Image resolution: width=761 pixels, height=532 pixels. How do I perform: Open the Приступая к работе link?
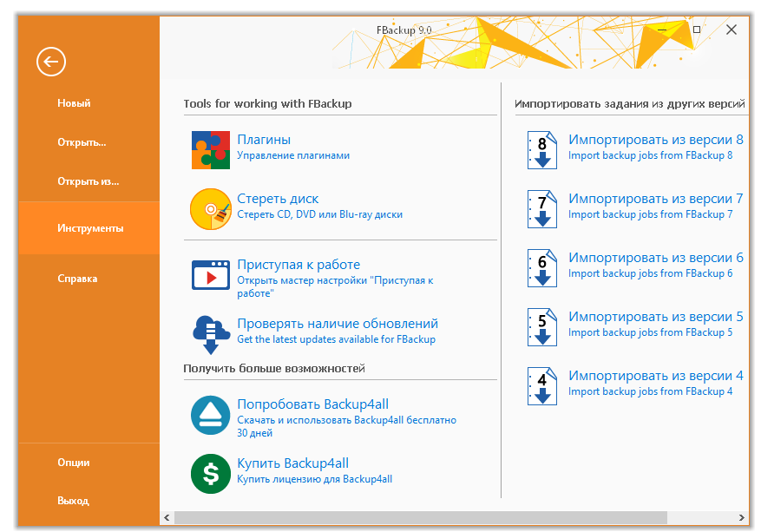pos(298,265)
